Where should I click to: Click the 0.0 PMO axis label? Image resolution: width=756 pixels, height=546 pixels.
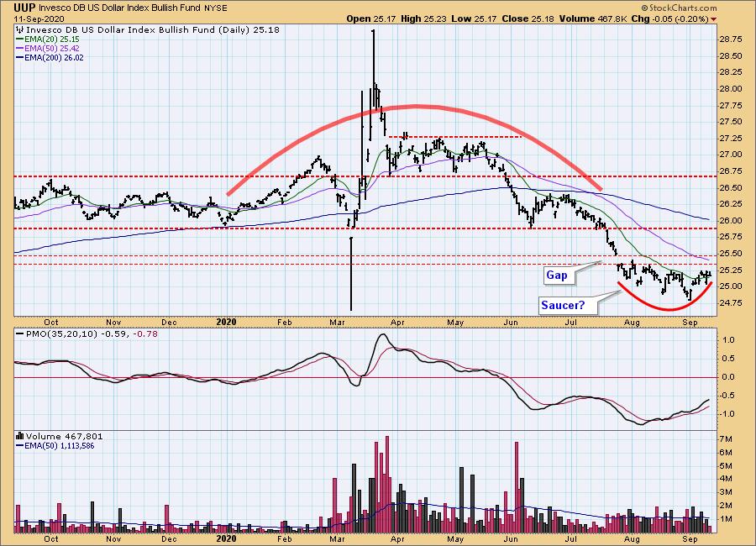pyautogui.click(x=728, y=377)
